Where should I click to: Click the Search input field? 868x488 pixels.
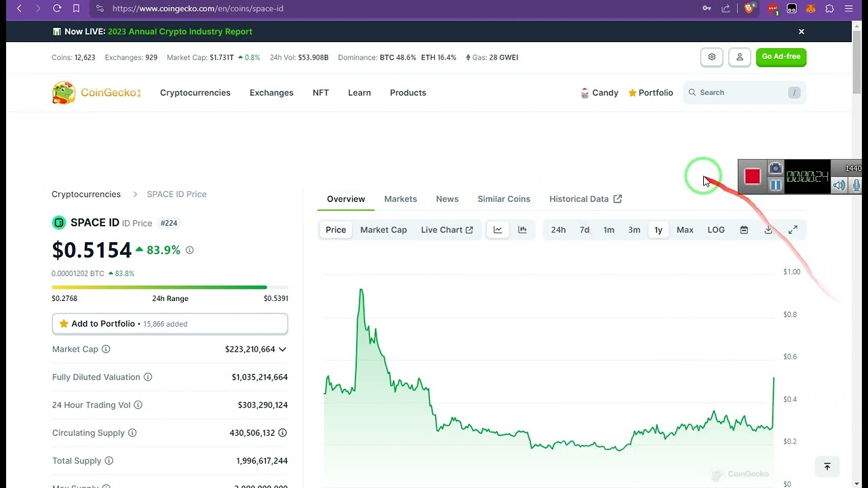click(744, 92)
